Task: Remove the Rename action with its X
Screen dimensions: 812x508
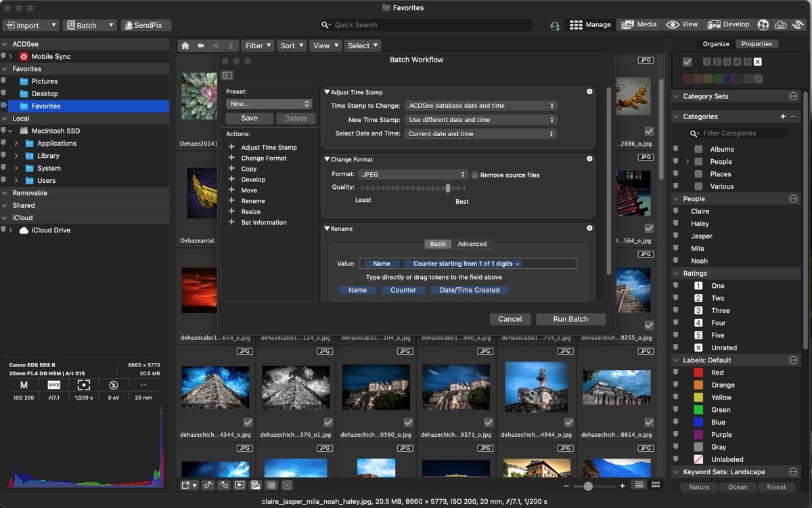Action: [x=589, y=229]
